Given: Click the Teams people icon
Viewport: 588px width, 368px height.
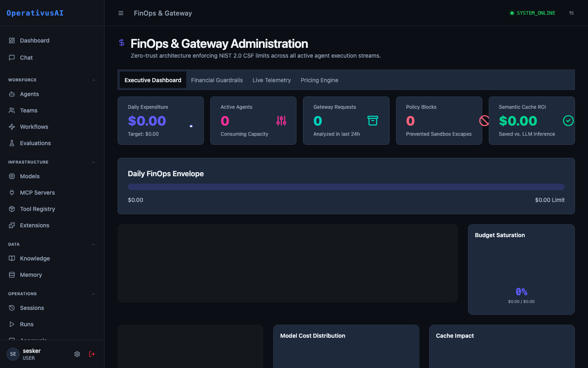Looking at the screenshot, I should [12, 110].
